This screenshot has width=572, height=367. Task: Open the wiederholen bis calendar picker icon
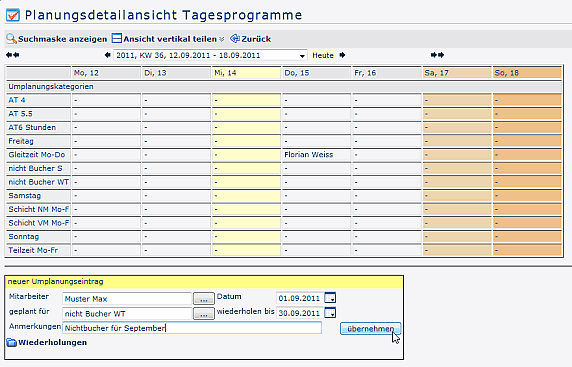tap(330, 313)
